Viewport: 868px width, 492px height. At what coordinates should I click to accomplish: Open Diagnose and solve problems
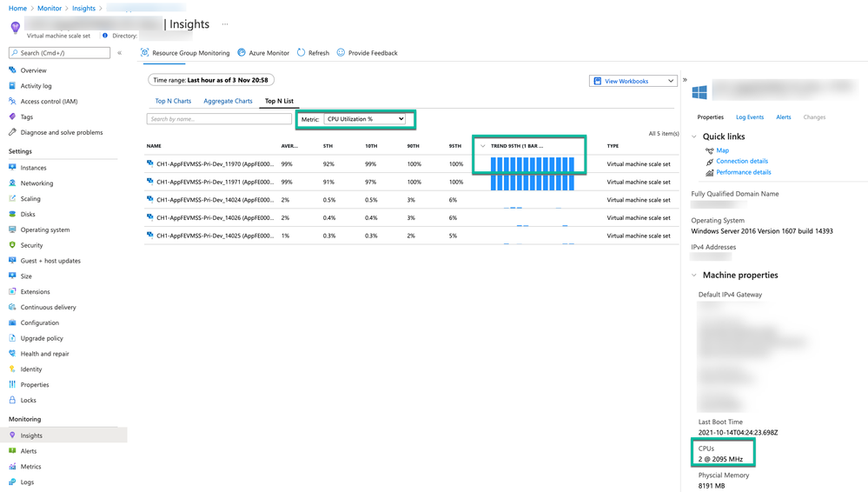[x=62, y=132]
